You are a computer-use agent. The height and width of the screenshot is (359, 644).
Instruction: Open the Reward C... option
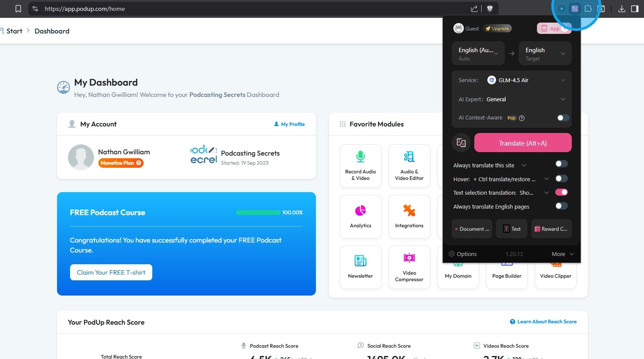(x=551, y=229)
